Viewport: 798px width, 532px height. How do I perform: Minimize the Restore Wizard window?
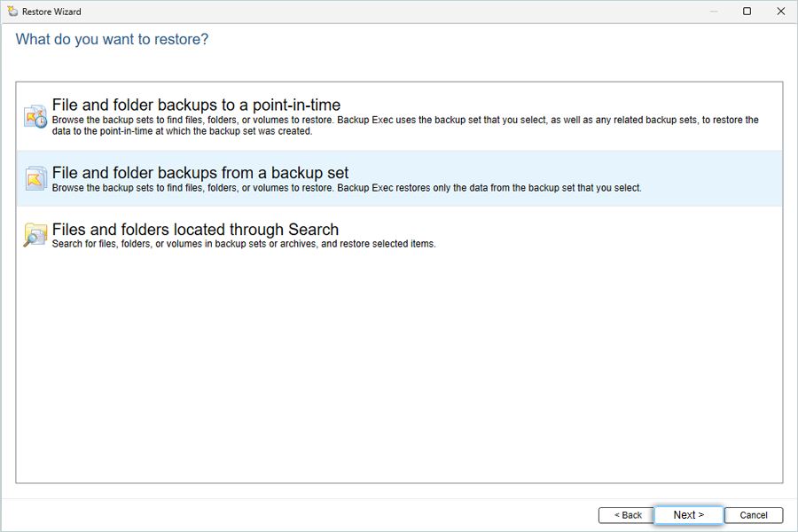click(714, 12)
